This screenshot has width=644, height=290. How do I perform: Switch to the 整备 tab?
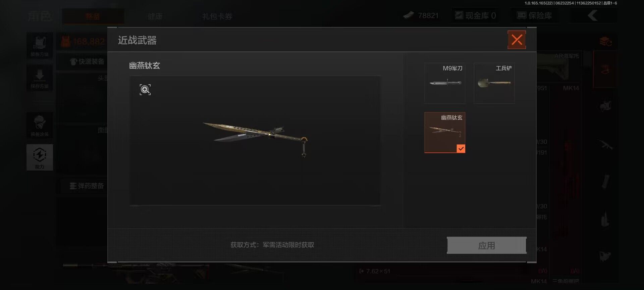[x=93, y=16]
